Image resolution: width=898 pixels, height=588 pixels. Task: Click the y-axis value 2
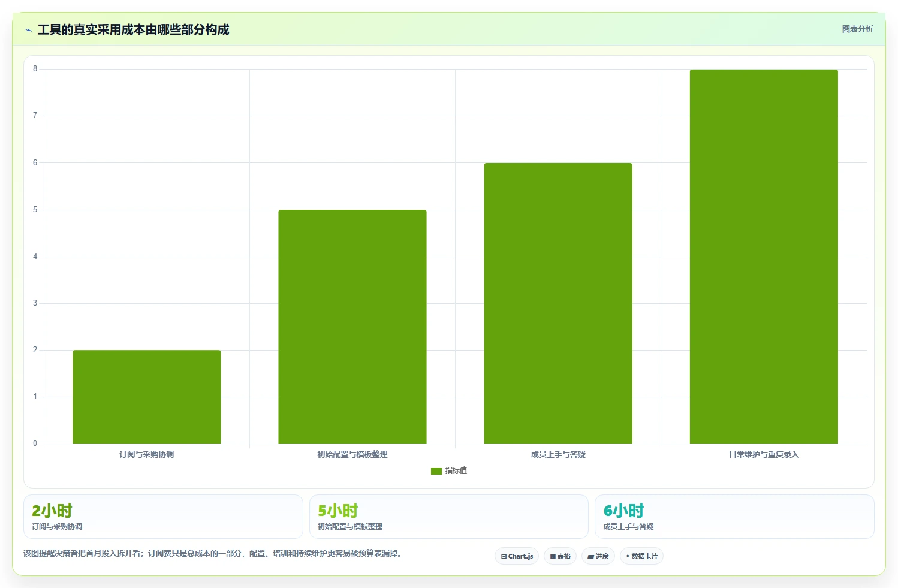click(35, 350)
